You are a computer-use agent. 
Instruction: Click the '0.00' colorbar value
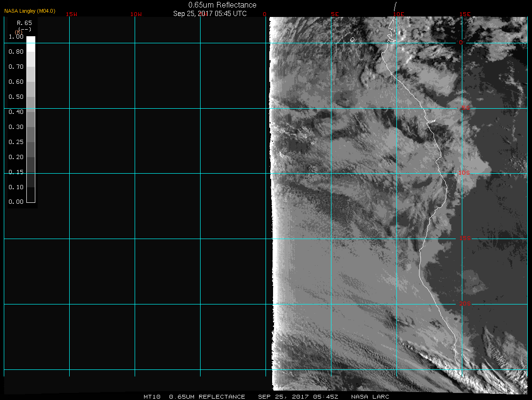[16, 202]
